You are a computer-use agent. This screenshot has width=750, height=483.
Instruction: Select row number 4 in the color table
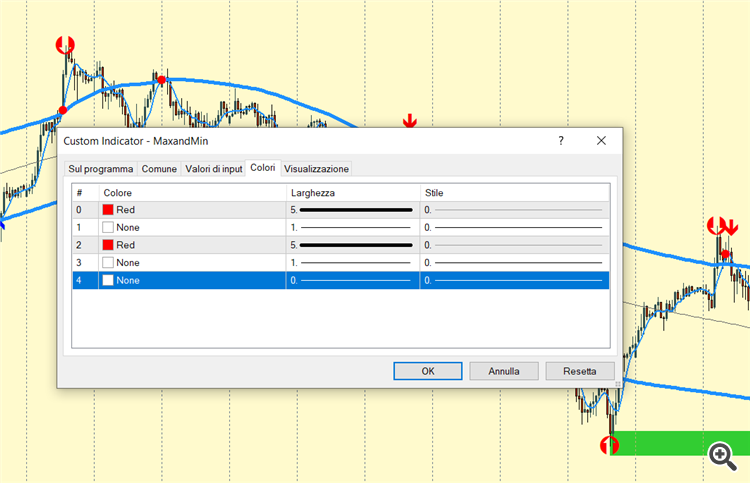pos(79,280)
